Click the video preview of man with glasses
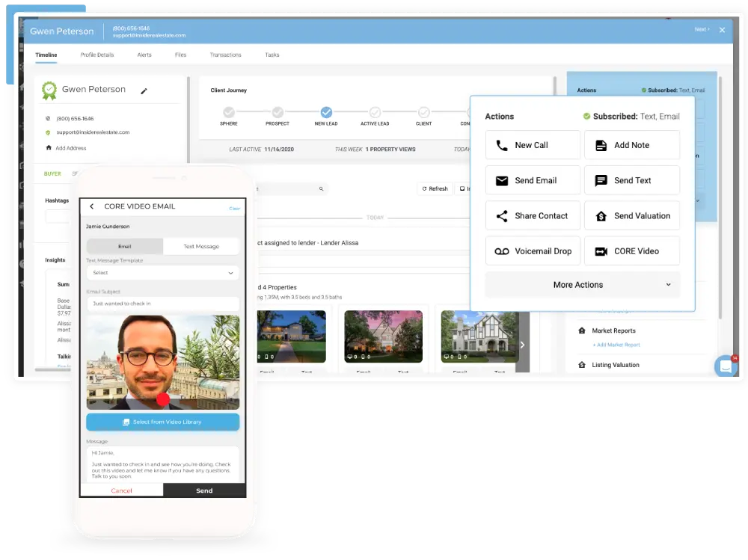Screen dimensions: 748x560 coord(162,362)
